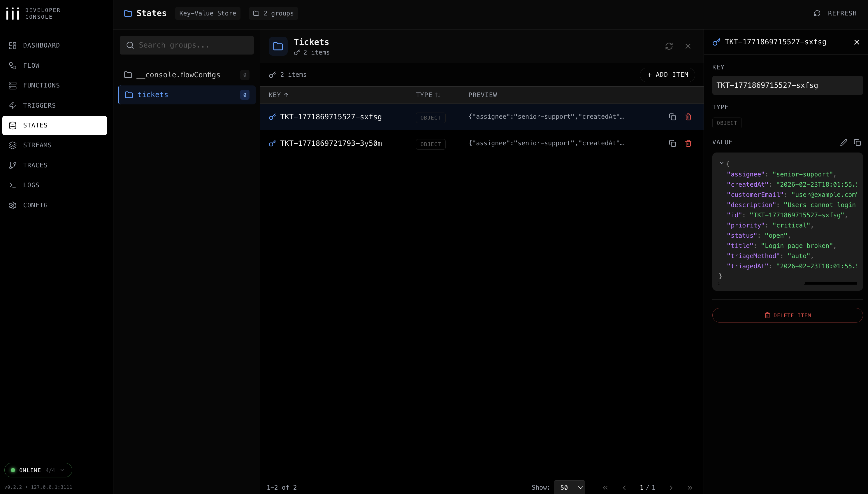Click the edit pencil icon for value
This screenshot has height=494, width=868.
(843, 143)
